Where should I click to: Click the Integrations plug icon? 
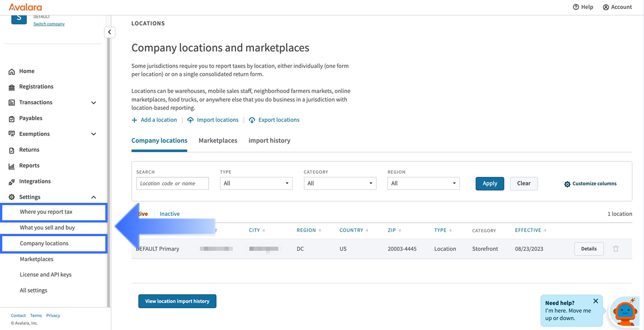[12, 182]
